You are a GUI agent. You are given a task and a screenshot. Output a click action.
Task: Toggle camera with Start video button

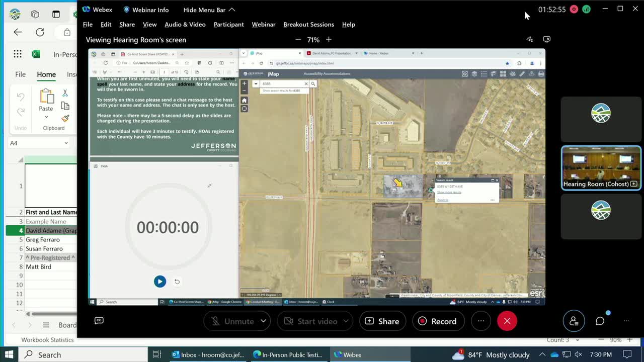(x=310, y=321)
